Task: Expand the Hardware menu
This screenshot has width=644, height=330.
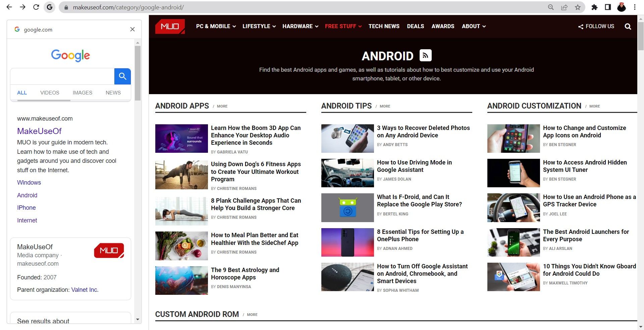Action: (300, 26)
